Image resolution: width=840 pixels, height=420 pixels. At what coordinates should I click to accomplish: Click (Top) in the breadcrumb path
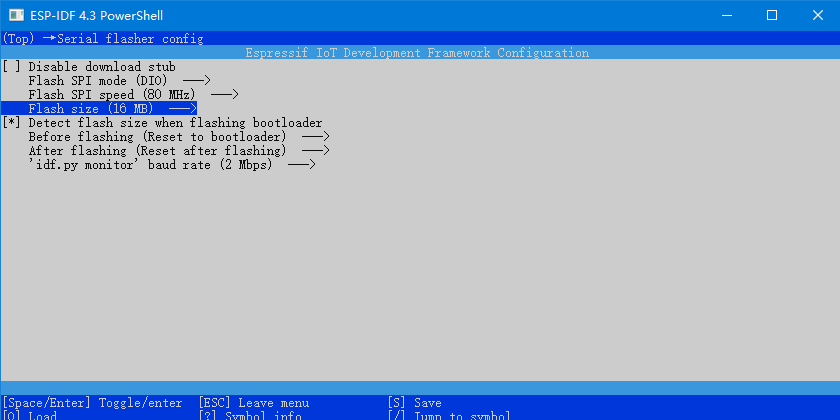coord(19,39)
